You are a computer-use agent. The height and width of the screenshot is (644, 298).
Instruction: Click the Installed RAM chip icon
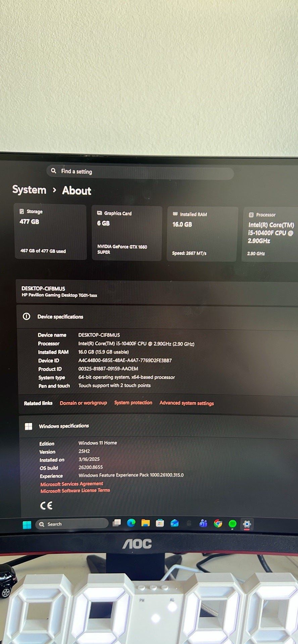[175, 214]
